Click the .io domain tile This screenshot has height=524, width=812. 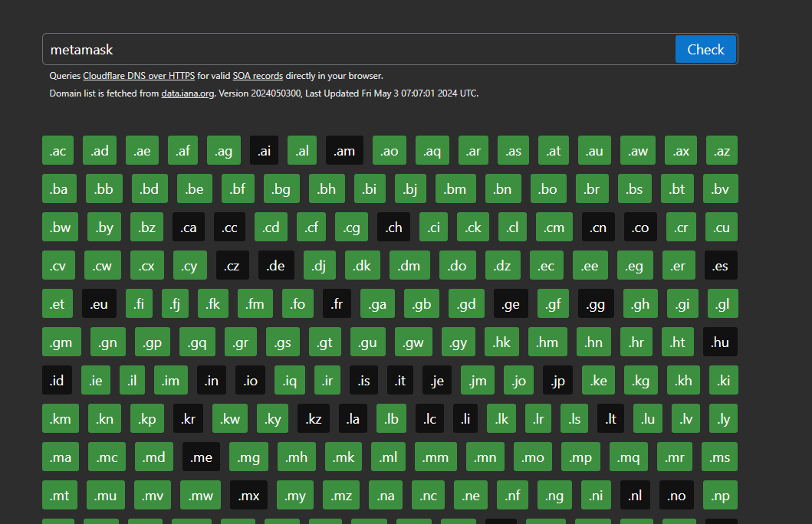251,381
